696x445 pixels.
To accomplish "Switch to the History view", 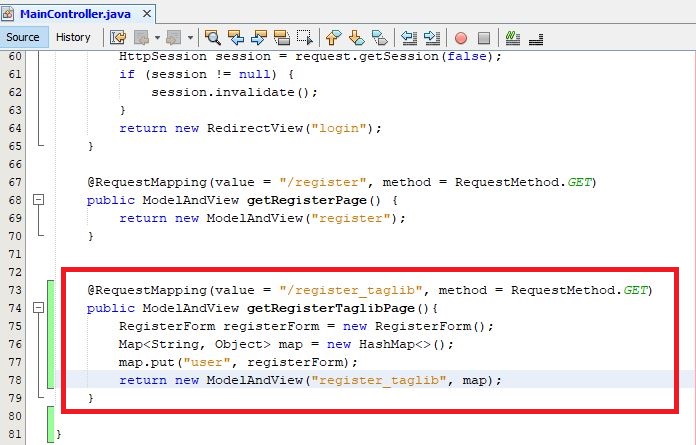I will pyautogui.click(x=73, y=37).
